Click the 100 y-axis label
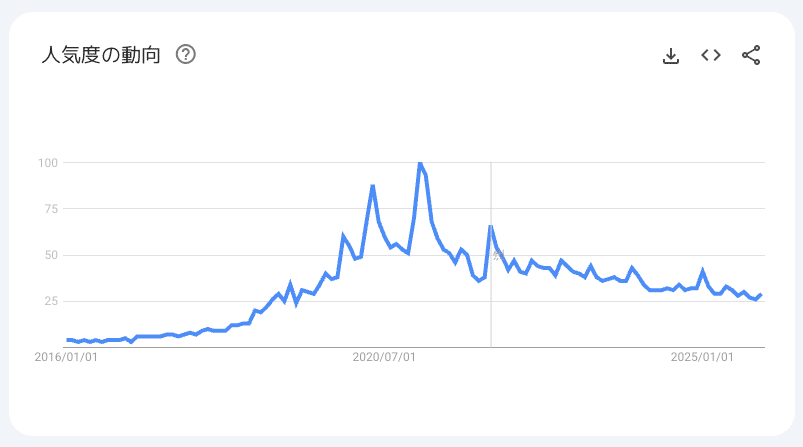 (x=48, y=162)
